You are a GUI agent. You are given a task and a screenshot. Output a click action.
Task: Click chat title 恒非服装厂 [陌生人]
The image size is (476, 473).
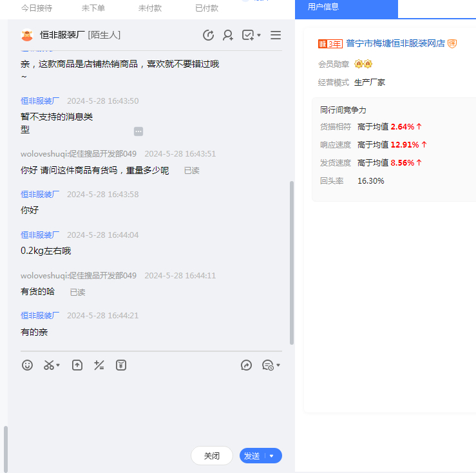80,35
